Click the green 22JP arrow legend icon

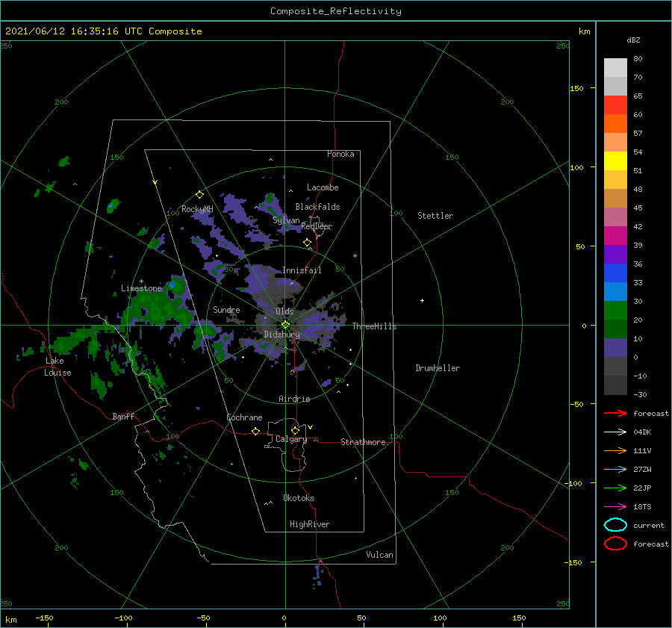click(x=615, y=488)
